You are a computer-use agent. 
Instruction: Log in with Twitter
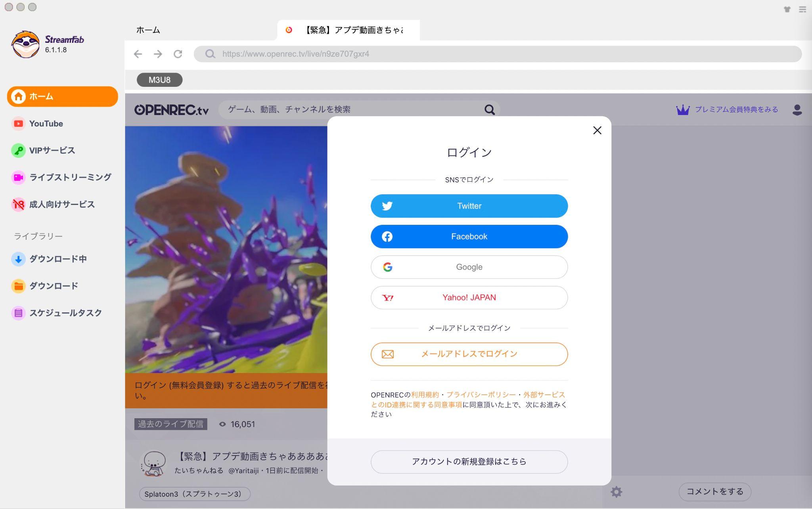pyautogui.click(x=469, y=206)
